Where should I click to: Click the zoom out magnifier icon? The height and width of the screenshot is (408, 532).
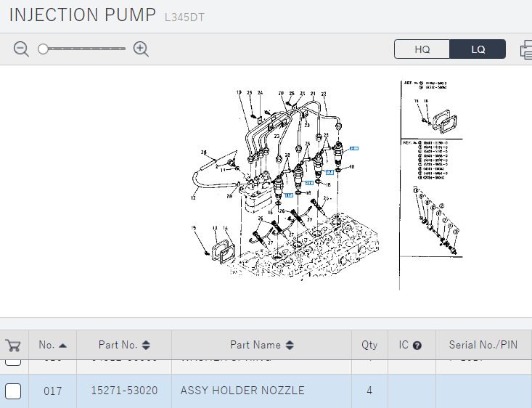coord(21,49)
